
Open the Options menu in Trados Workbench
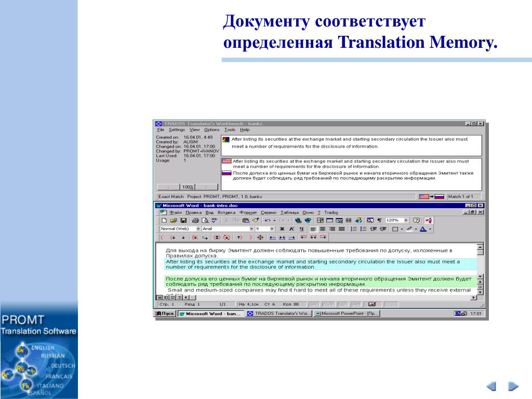(212, 129)
